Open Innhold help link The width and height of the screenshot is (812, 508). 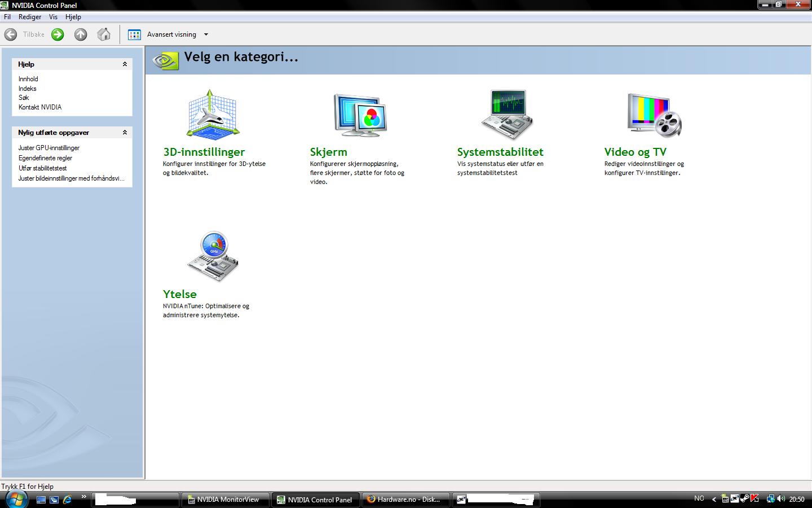click(x=28, y=79)
